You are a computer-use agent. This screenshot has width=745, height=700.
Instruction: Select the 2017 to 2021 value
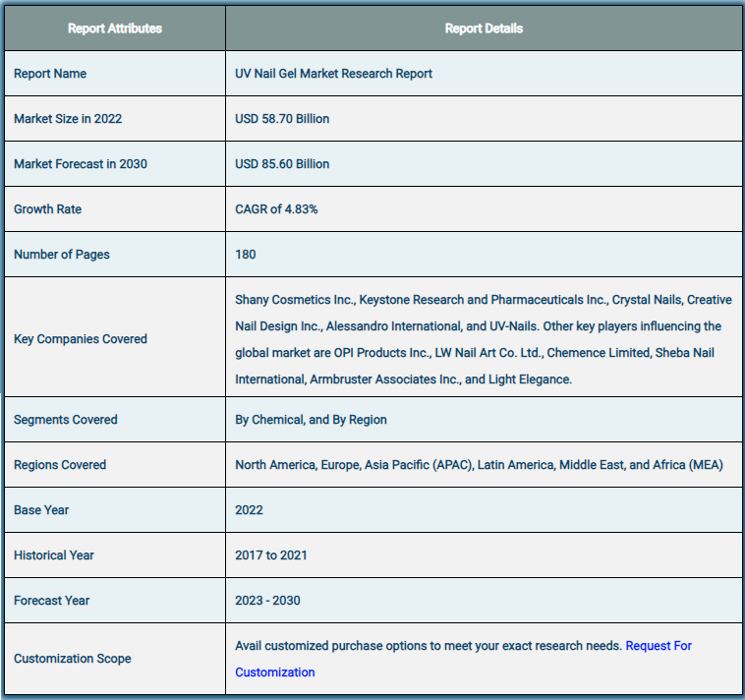click(x=271, y=555)
